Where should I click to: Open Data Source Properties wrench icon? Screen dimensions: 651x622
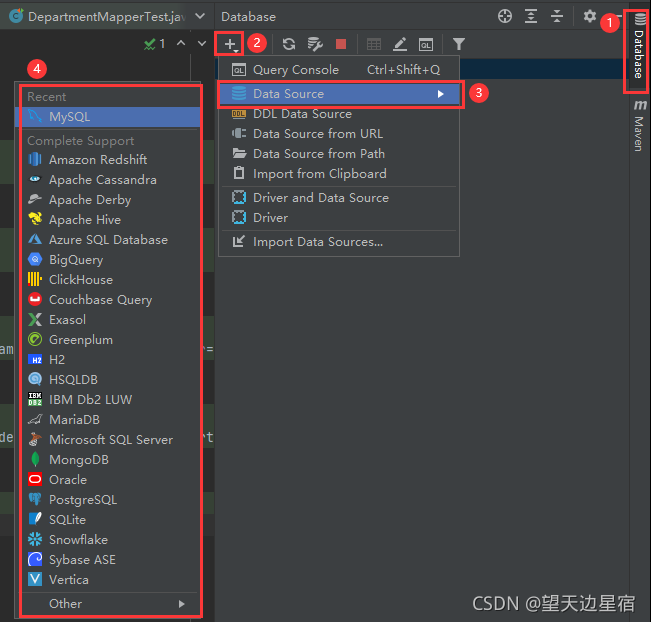[x=315, y=44]
